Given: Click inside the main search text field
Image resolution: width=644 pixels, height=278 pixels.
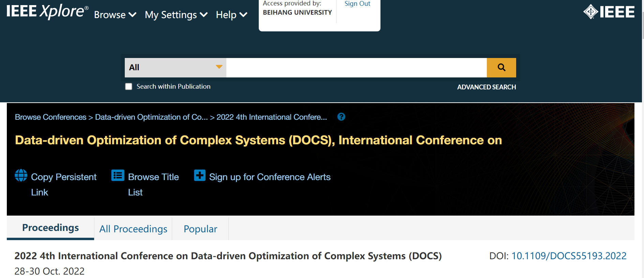Looking at the screenshot, I should coord(356,68).
